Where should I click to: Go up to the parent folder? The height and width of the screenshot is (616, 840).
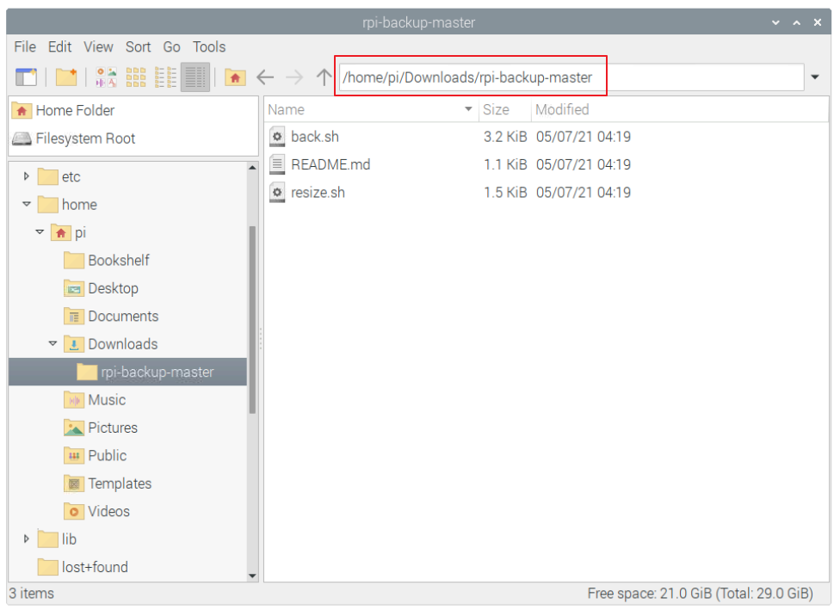click(324, 77)
